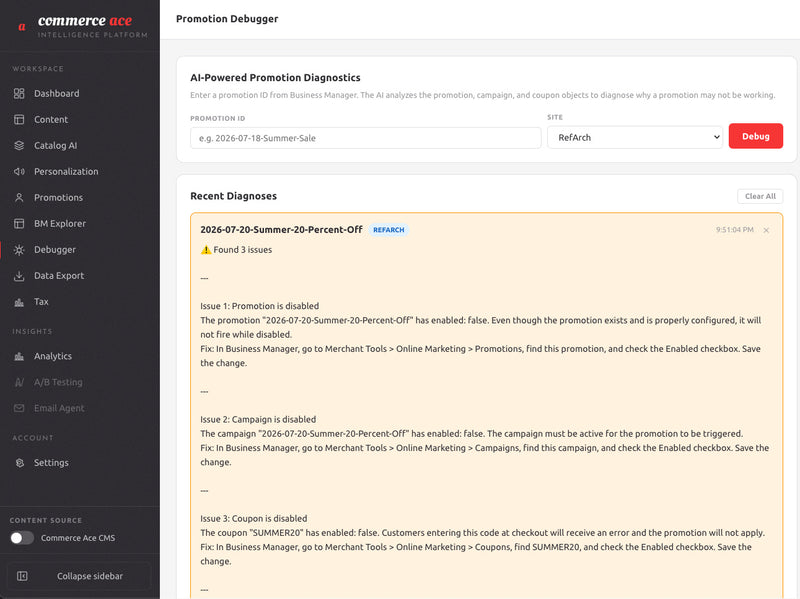Click the Settings gear icon
Viewport: 800px width, 599px height.
tap(19, 463)
